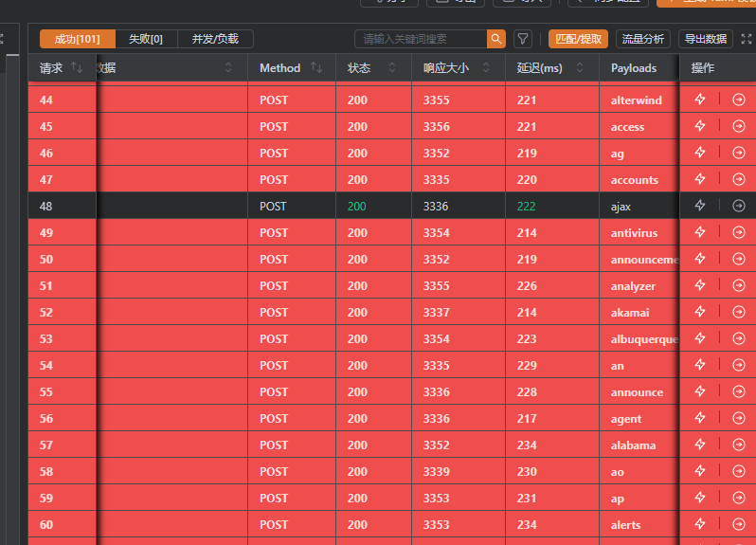Click the circled arrow icon in row 57
The height and width of the screenshot is (545, 756).
tap(739, 445)
